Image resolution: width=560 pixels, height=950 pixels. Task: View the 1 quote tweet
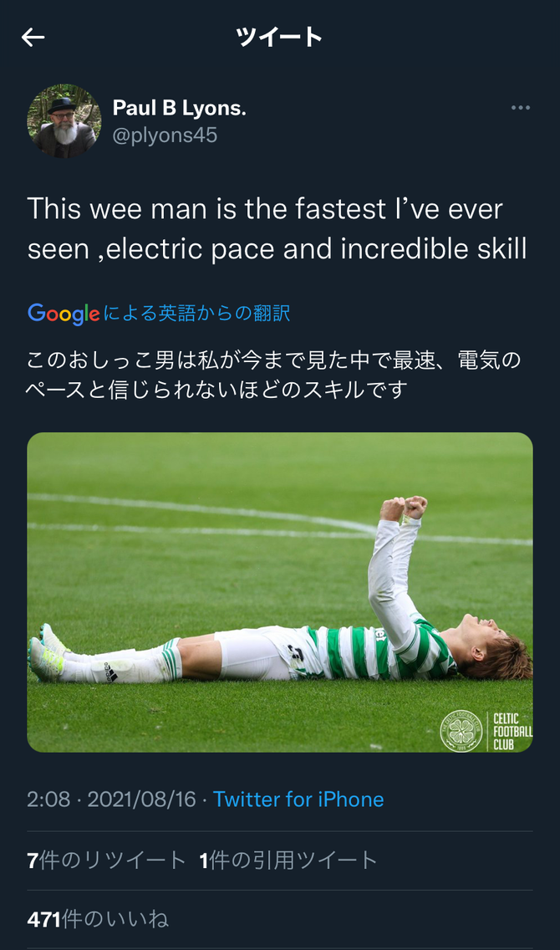[x=288, y=860]
